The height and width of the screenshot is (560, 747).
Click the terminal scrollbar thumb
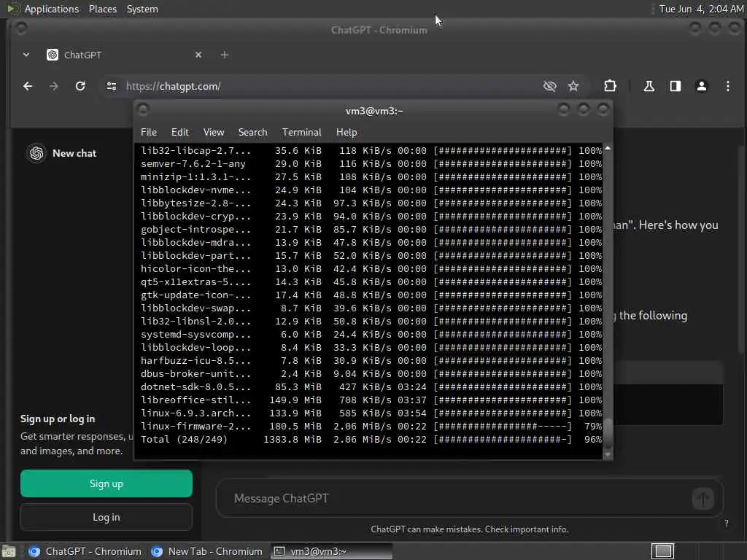click(x=608, y=433)
